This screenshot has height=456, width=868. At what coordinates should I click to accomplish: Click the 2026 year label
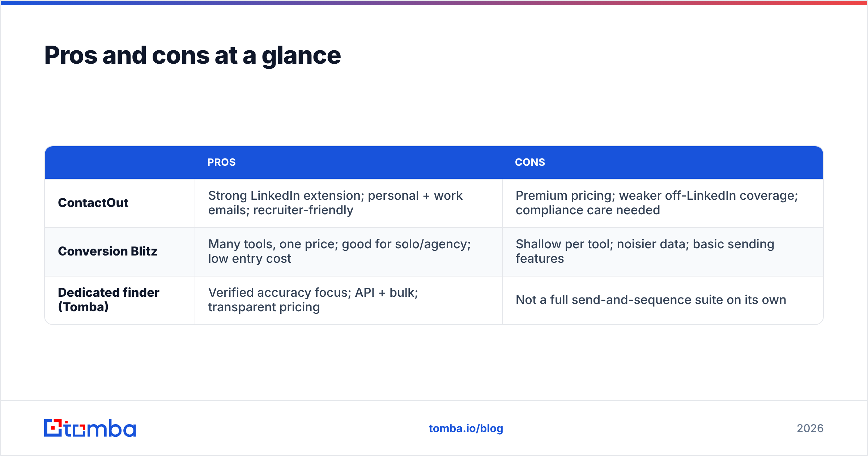click(810, 428)
